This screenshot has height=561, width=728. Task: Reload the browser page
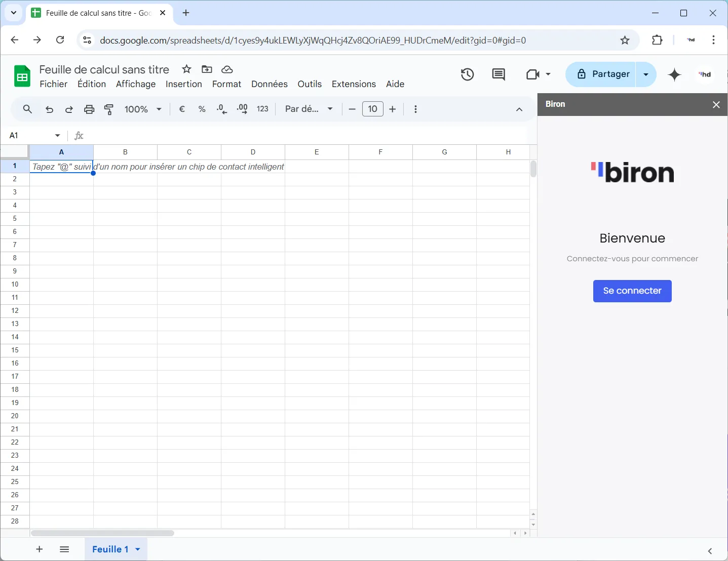(x=60, y=40)
